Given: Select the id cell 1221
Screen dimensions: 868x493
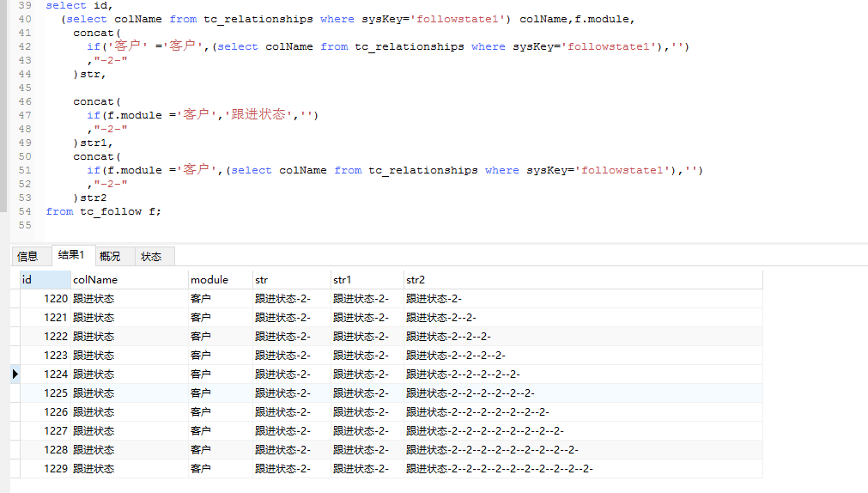Looking at the screenshot, I should click(x=46, y=318).
